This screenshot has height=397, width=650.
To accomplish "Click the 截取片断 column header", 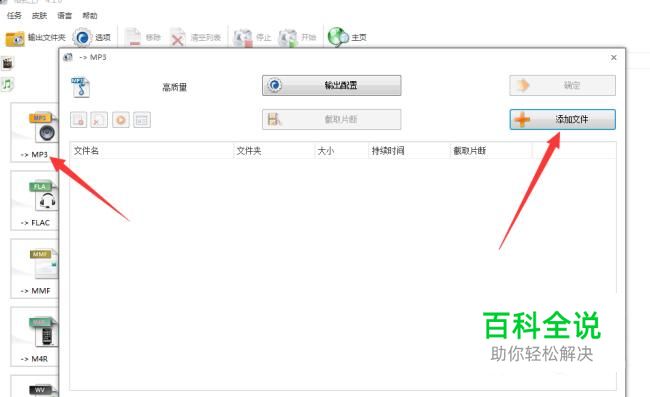I will [490, 151].
